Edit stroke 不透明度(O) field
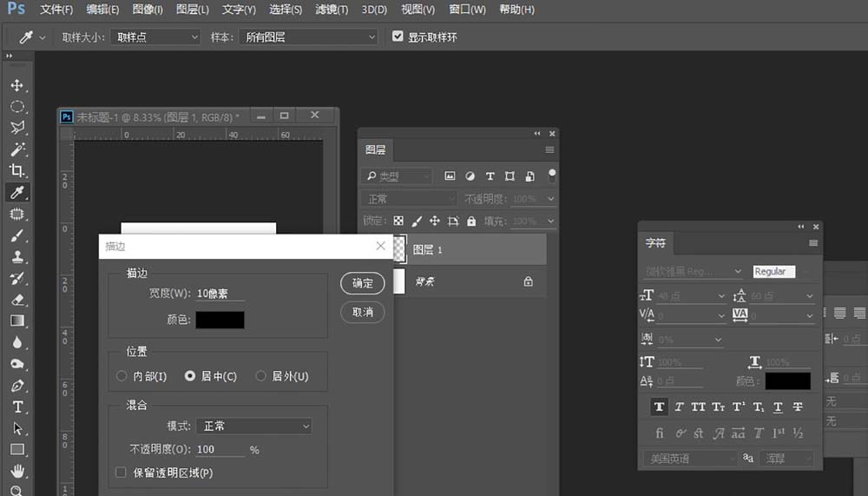868x496 pixels. (x=220, y=449)
